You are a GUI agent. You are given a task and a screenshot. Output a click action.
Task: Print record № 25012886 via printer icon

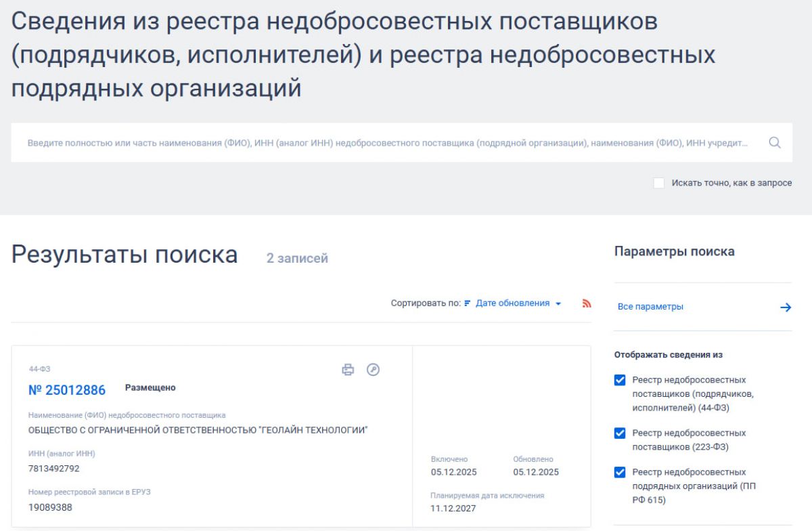pyautogui.click(x=348, y=369)
